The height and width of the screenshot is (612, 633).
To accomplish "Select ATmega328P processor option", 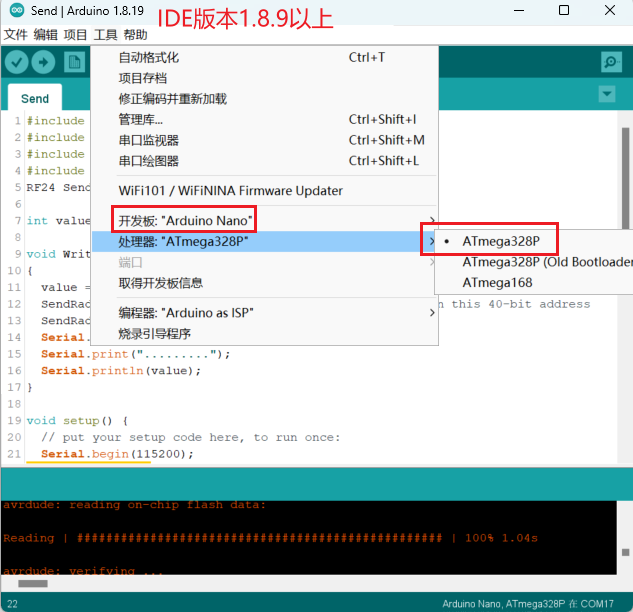I will coord(534,241).
